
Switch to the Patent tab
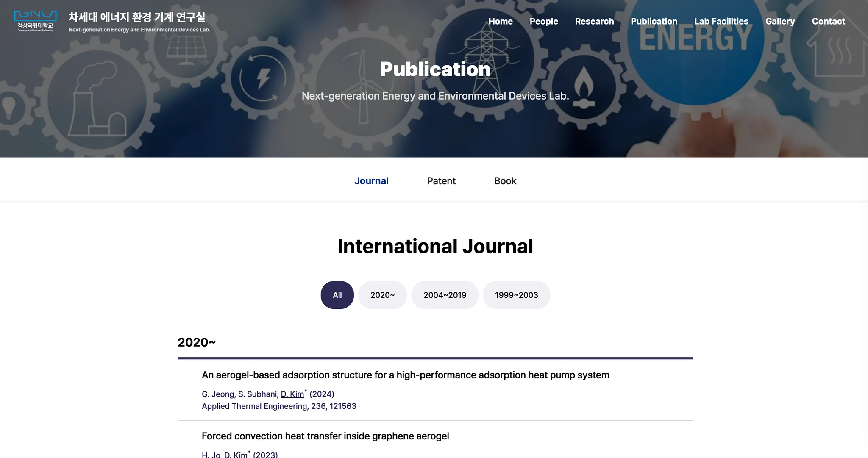[x=441, y=181]
